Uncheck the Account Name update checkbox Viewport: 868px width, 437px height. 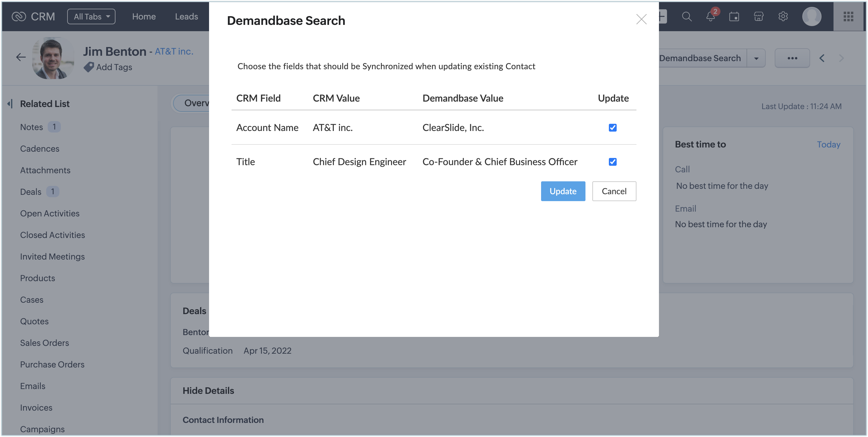pos(612,128)
